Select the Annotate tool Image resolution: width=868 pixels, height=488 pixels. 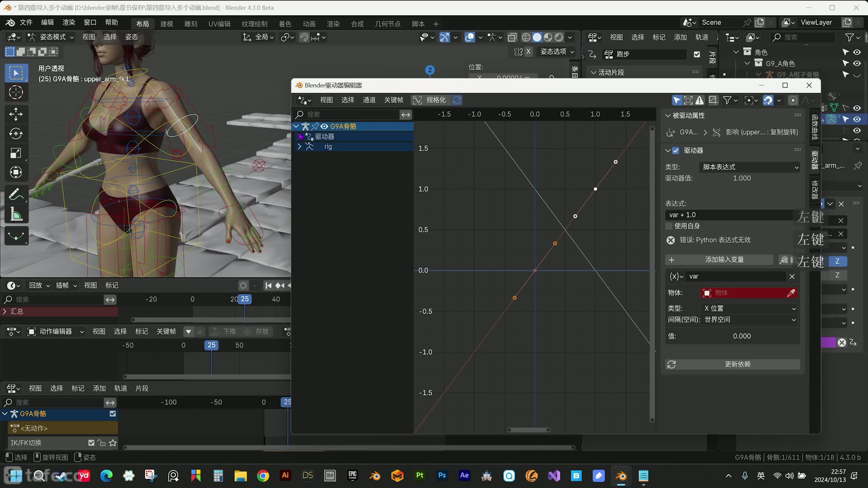coord(16,194)
